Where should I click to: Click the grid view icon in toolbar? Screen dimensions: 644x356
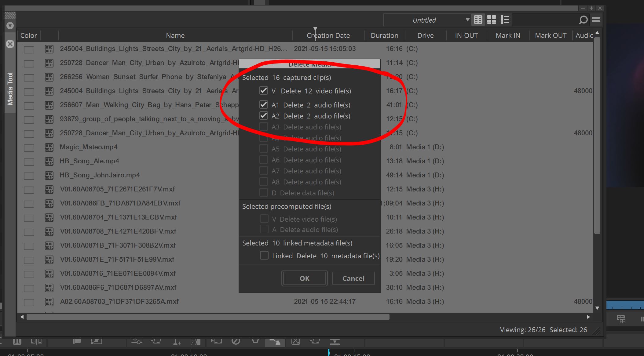point(491,20)
